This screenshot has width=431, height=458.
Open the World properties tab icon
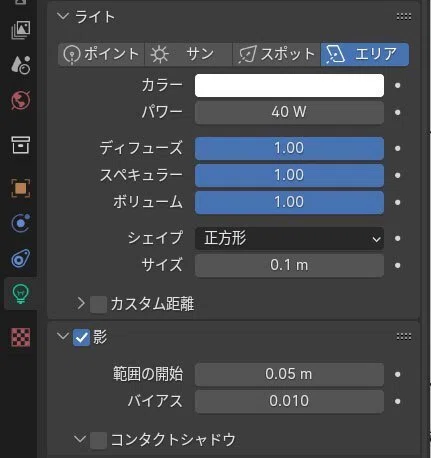click(x=21, y=100)
